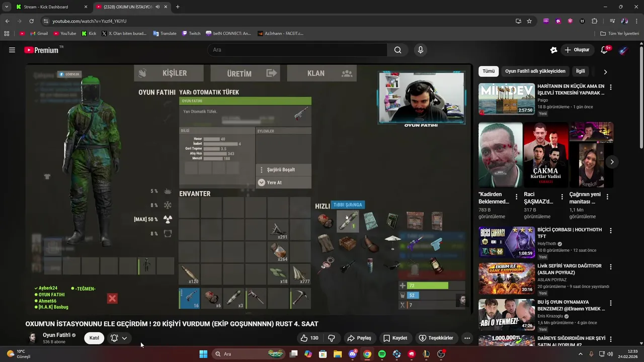Click in the YouTube Ara search field
This screenshot has width=644, height=362.
click(x=297, y=50)
